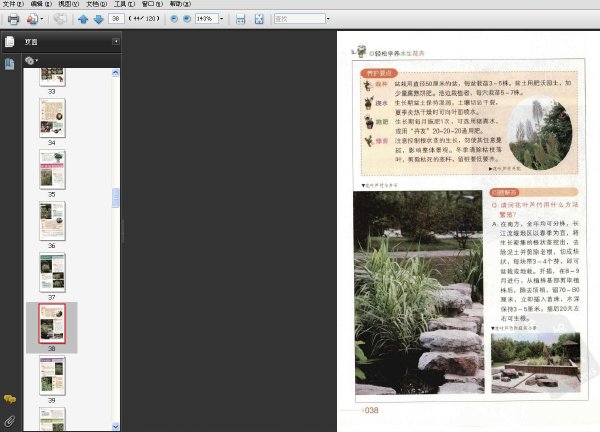Open the pages panel options gear menu
Image resolution: width=600 pixels, height=432 pixels.
coord(31,60)
